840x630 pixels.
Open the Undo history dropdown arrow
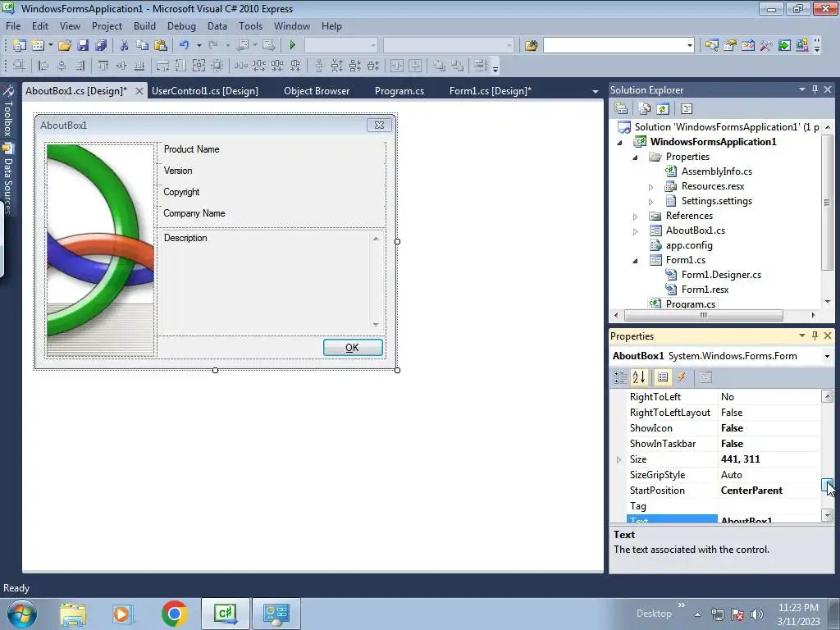click(199, 46)
